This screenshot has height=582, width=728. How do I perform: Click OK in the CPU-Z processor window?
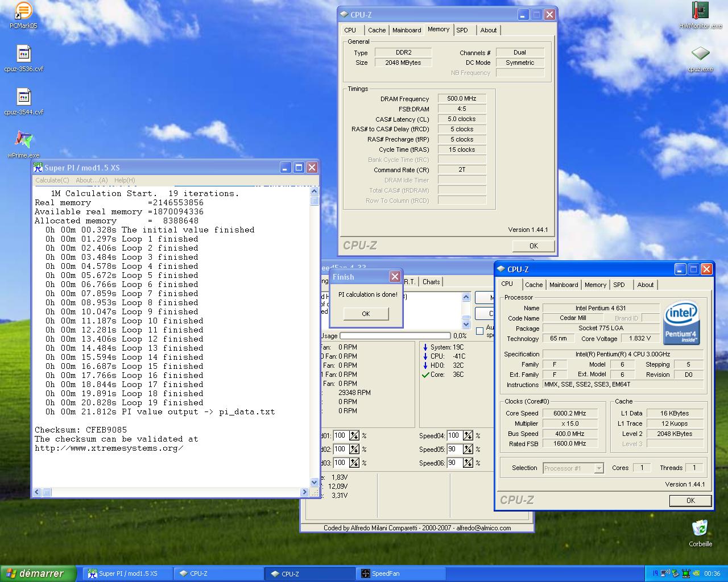tap(690, 500)
